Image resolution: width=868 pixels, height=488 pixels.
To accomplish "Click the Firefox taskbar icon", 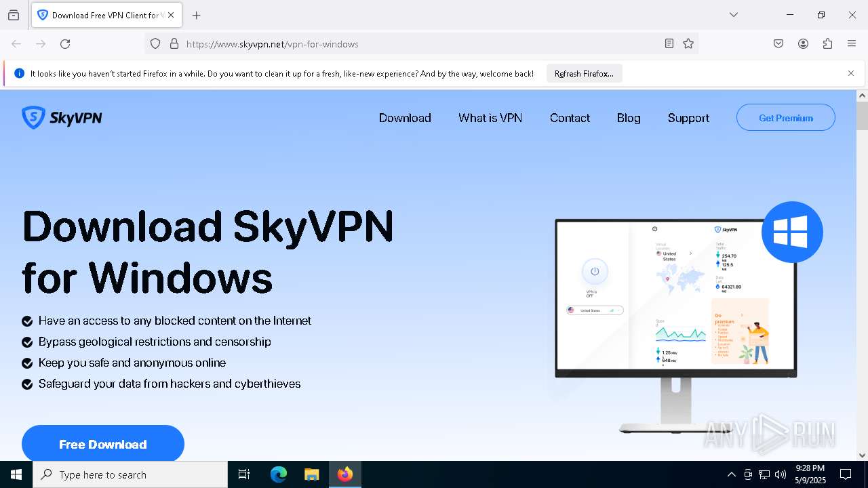I will pyautogui.click(x=345, y=474).
